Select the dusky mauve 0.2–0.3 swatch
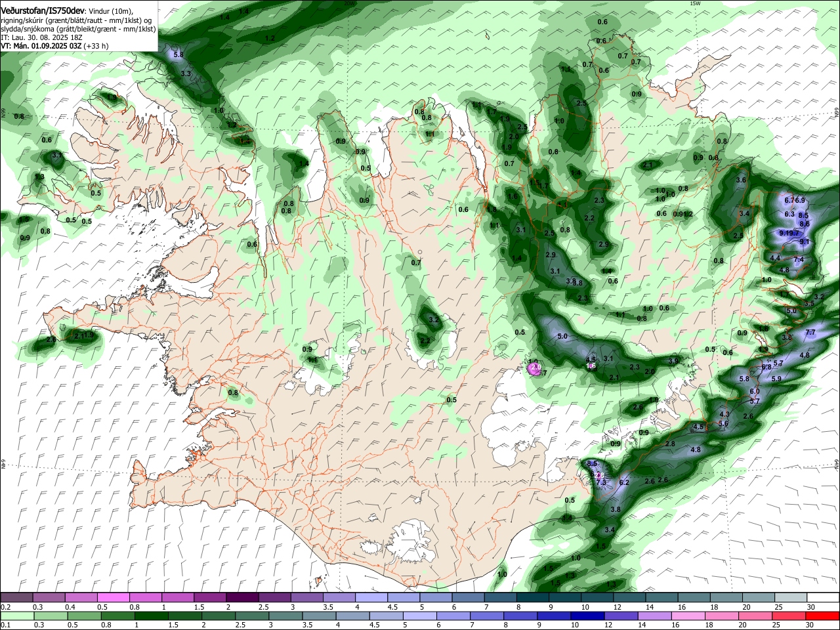Screen dimensions: 840x630 click(x=17, y=598)
